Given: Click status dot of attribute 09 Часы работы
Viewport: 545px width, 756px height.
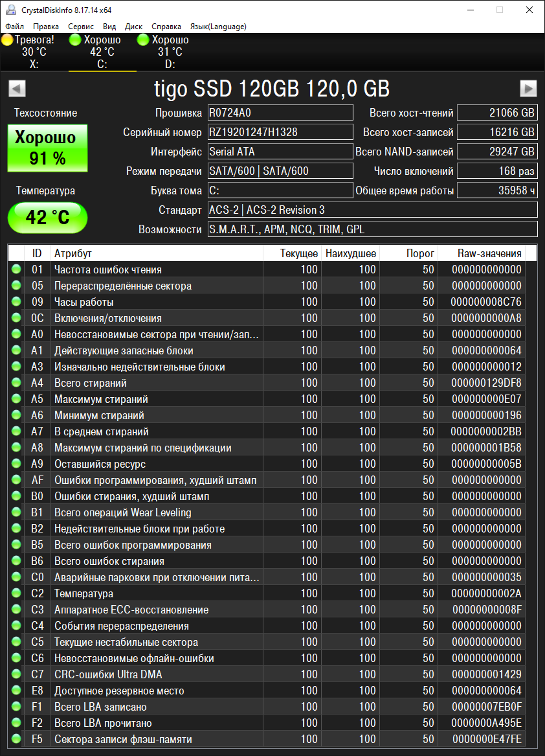Looking at the screenshot, I should click(x=16, y=302).
